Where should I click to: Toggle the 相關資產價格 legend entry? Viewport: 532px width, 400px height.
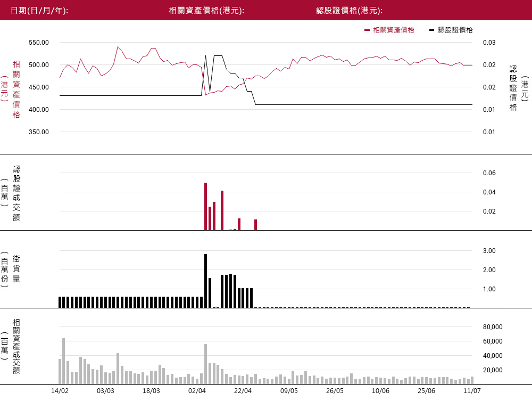(x=389, y=30)
